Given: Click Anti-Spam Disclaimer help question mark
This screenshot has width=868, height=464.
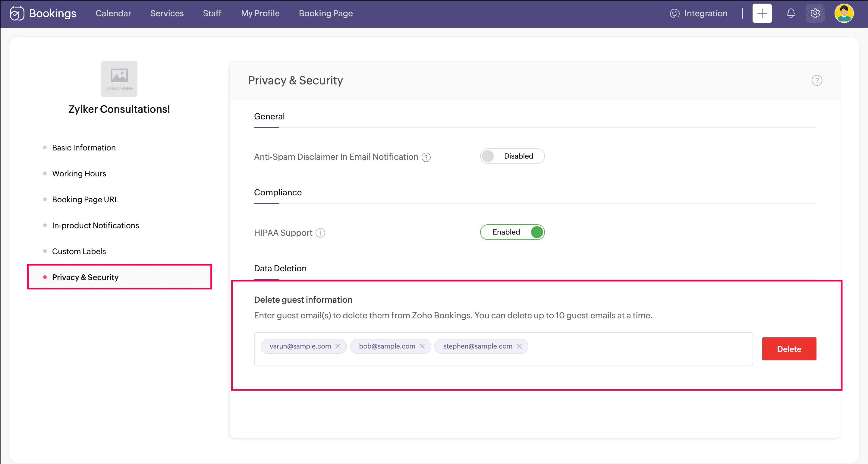Looking at the screenshot, I should tap(426, 157).
